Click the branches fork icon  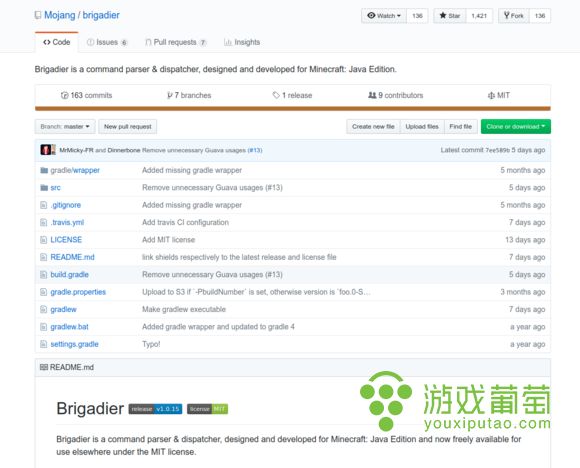(170, 95)
